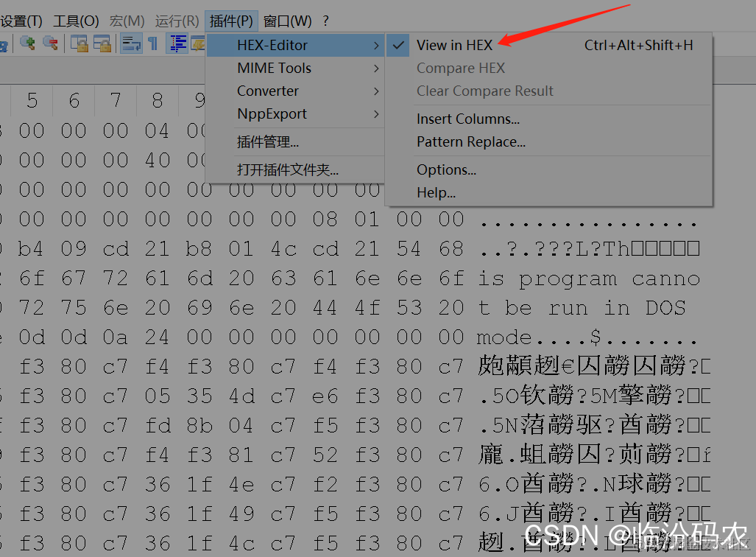Open the 工具(O) menu
Image resolution: width=756 pixels, height=557 pixels.
[x=76, y=21]
